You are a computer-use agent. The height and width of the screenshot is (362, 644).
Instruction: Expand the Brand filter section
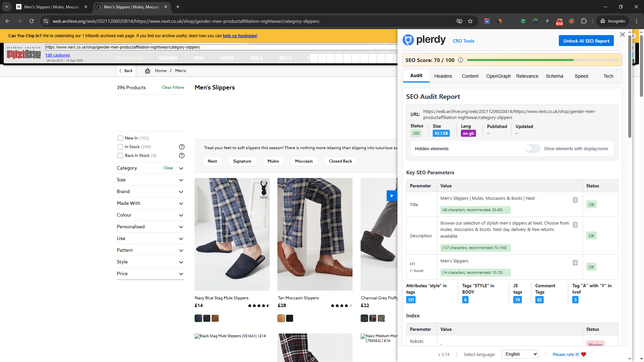point(150,192)
